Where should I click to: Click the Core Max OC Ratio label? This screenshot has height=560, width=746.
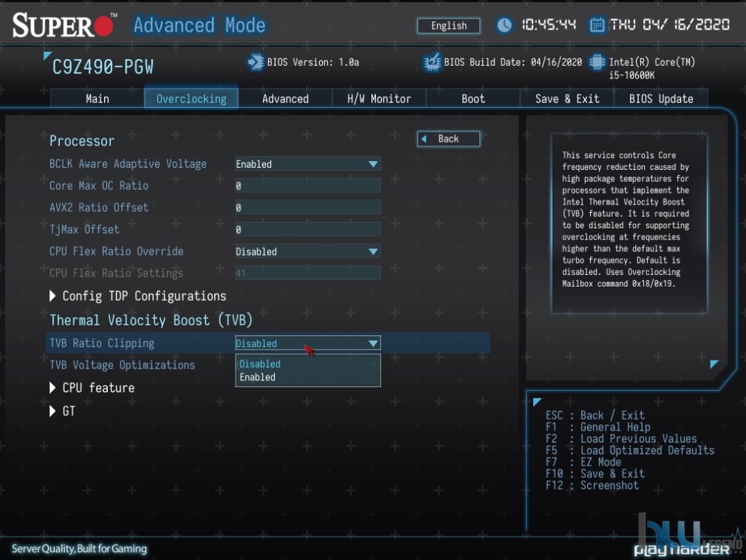click(99, 185)
